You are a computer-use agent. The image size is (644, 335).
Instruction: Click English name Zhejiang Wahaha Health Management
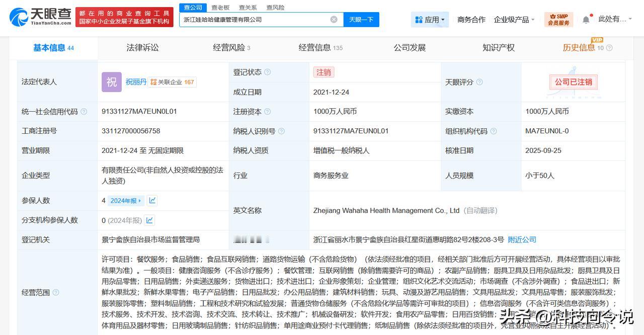click(x=386, y=211)
